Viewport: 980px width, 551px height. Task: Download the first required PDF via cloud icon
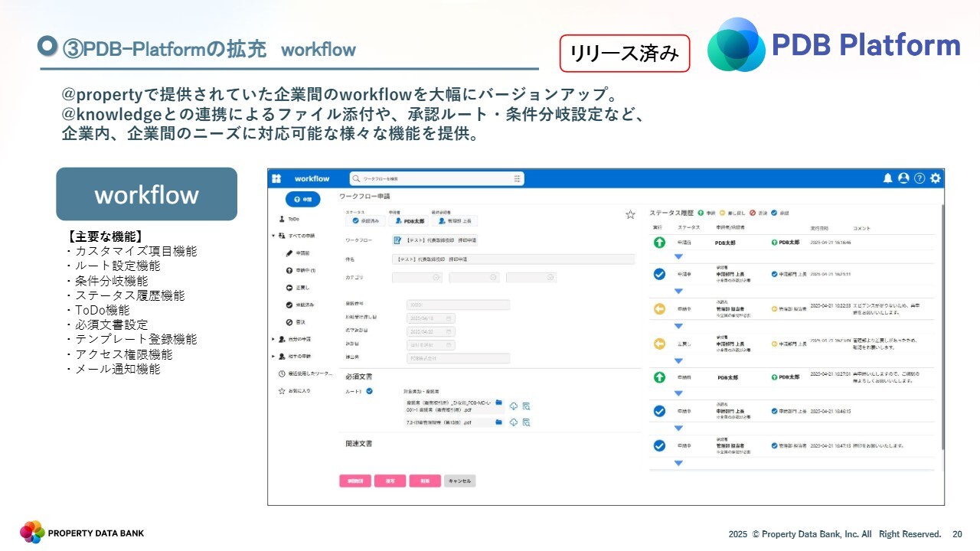pyautogui.click(x=513, y=406)
